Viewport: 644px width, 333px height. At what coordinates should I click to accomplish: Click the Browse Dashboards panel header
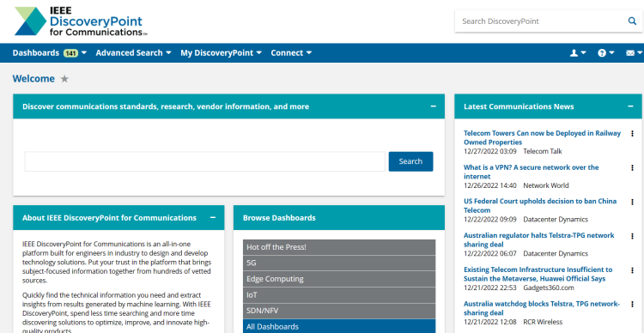pyautogui.click(x=339, y=218)
